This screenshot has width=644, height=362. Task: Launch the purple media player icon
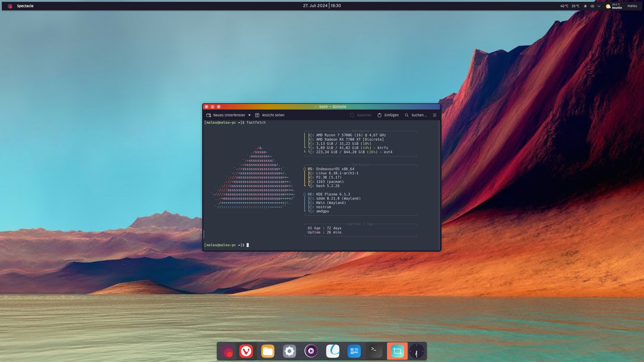click(x=311, y=351)
